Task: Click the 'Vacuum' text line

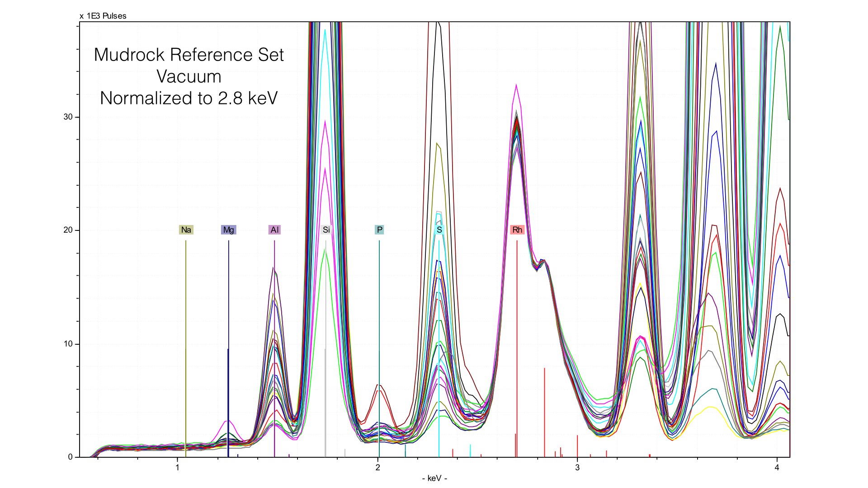Action: (x=189, y=76)
